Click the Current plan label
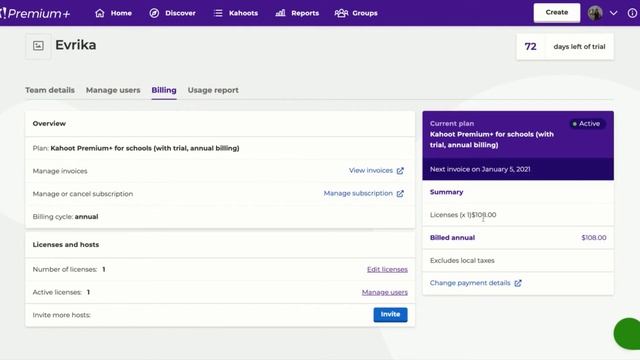 (452, 123)
